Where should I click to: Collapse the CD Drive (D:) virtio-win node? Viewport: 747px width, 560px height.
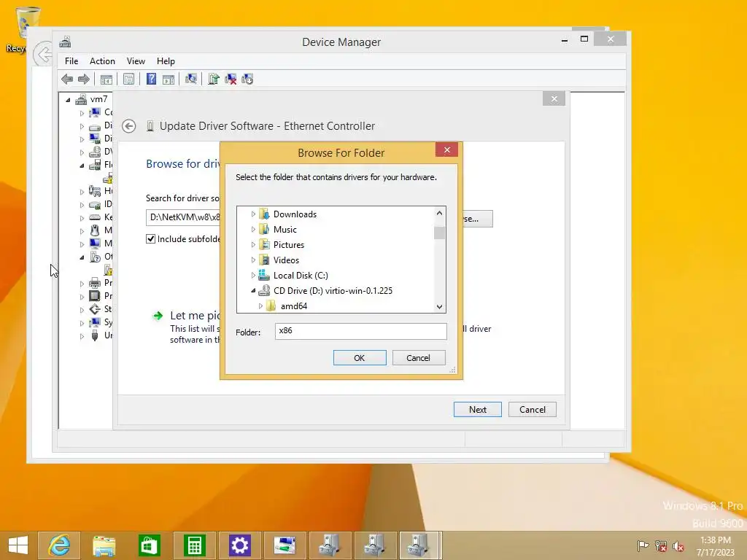tap(253, 290)
